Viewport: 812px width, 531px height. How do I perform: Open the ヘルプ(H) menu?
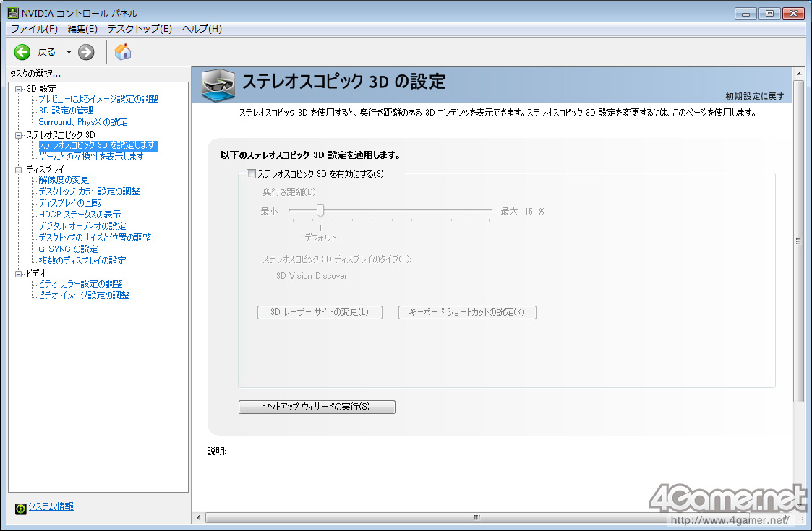pyautogui.click(x=202, y=28)
